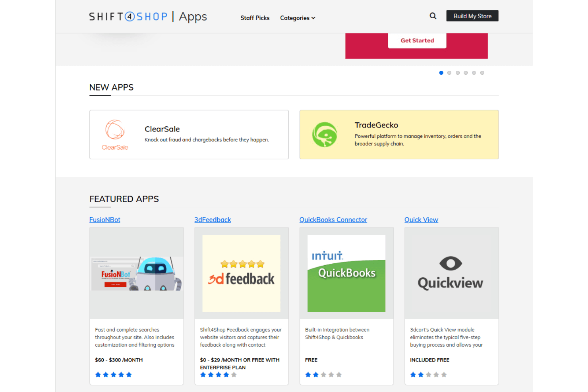This screenshot has width=588, height=392.
Task: Click the '3dcart's Quick View module' description
Action: 446,337
